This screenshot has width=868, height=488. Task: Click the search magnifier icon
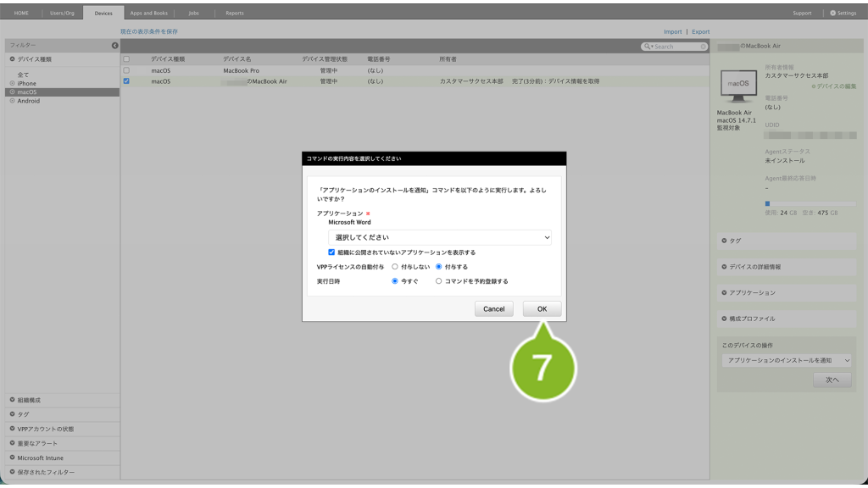coord(647,47)
